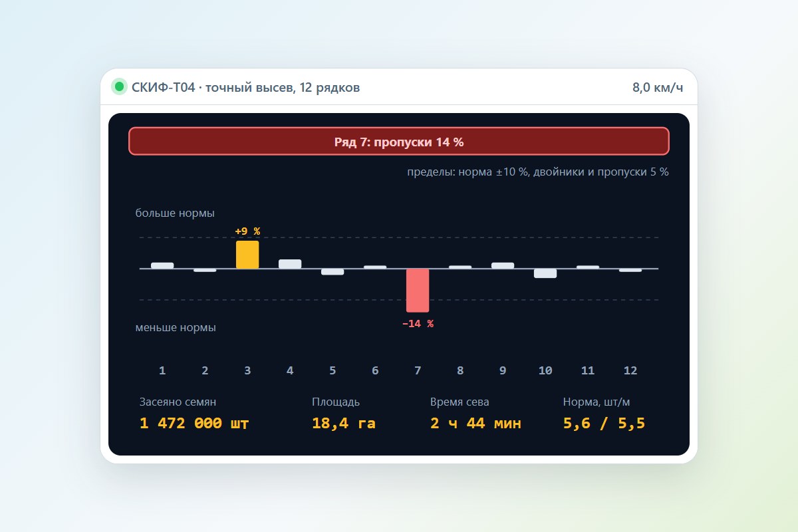Click the speed readout 8,0 км/ч
This screenshot has width=798, height=532.
pyautogui.click(x=658, y=87)
